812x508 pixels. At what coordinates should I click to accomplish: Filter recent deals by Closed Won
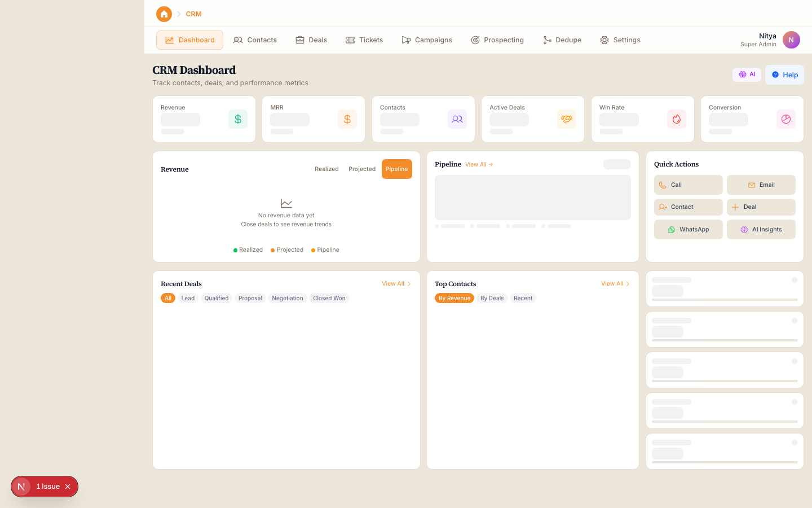[x=329, y=299]
